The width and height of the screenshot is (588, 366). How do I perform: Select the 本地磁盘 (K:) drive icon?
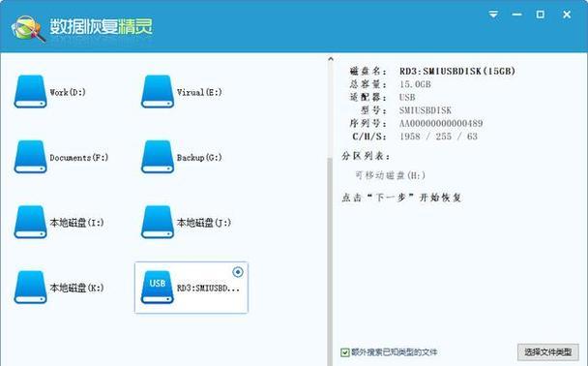[30, 288]
